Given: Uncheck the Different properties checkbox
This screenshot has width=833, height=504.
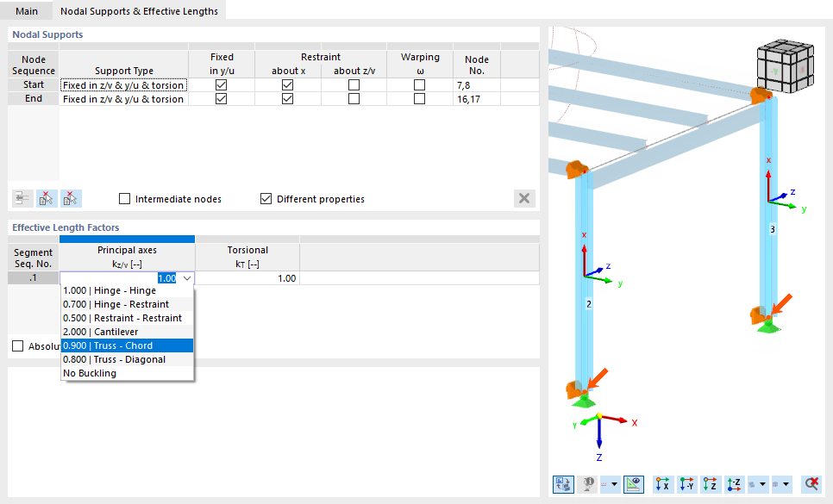Looking at the screenshot, I should pyautogui.click(x=266, y=198).
